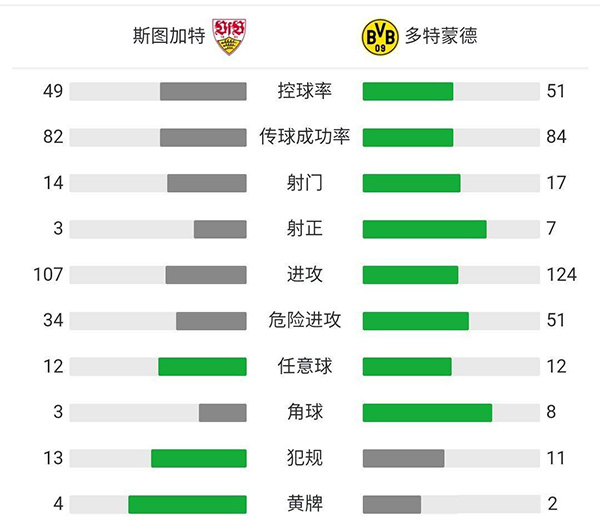Click the 黄牌 stat label
Viewport: 600px width, 521px height.
pos(304,504)
